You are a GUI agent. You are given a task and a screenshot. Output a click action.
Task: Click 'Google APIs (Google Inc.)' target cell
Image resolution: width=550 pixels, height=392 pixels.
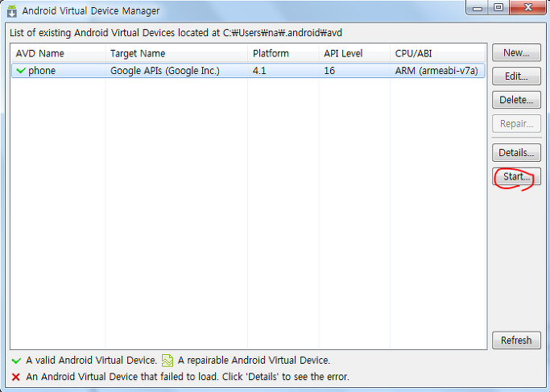165,71
